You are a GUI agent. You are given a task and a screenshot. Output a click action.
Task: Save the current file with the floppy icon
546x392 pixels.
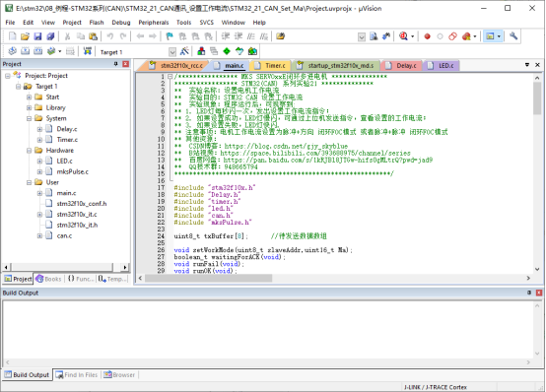pos(37,36)
